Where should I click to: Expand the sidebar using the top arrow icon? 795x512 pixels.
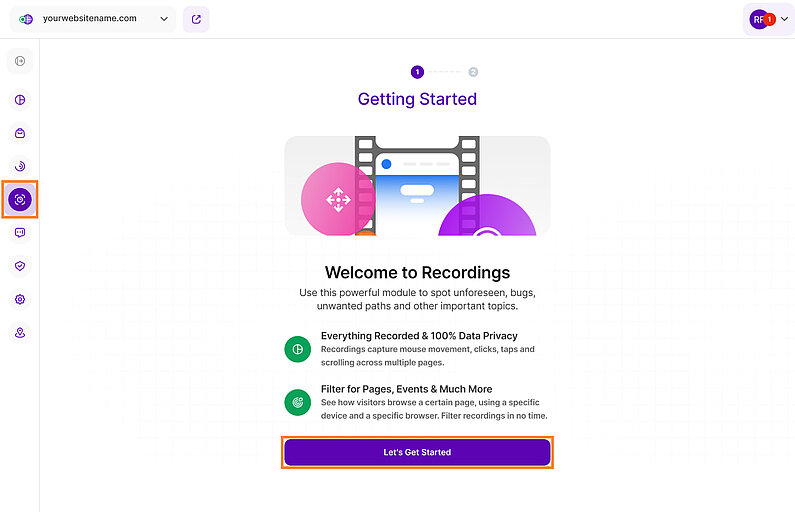[20, 61]
